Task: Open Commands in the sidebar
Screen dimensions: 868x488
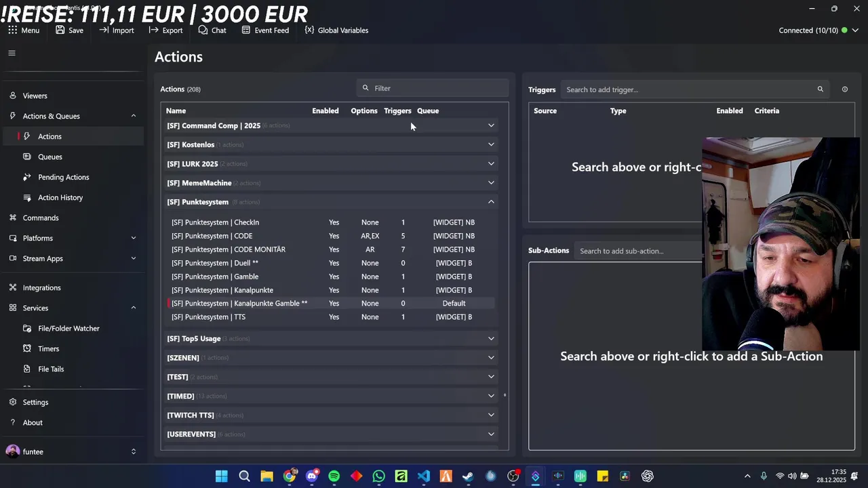Action: pos(72,218)
